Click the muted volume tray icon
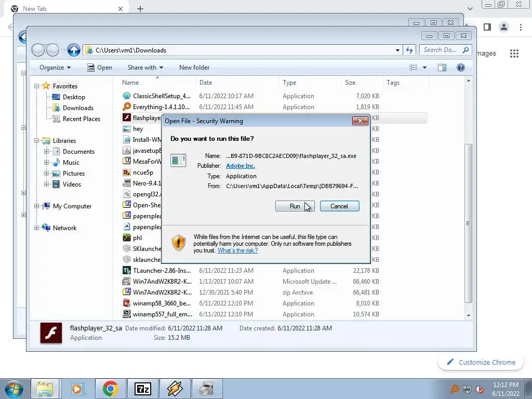The width and height of the screenshot is (532, 399). click(x=479, y=389)
